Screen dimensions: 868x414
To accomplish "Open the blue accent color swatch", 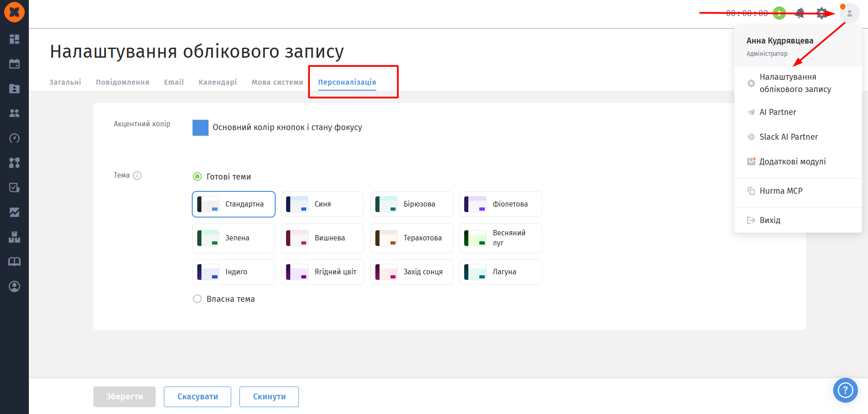I will click(x=201, y=128).
